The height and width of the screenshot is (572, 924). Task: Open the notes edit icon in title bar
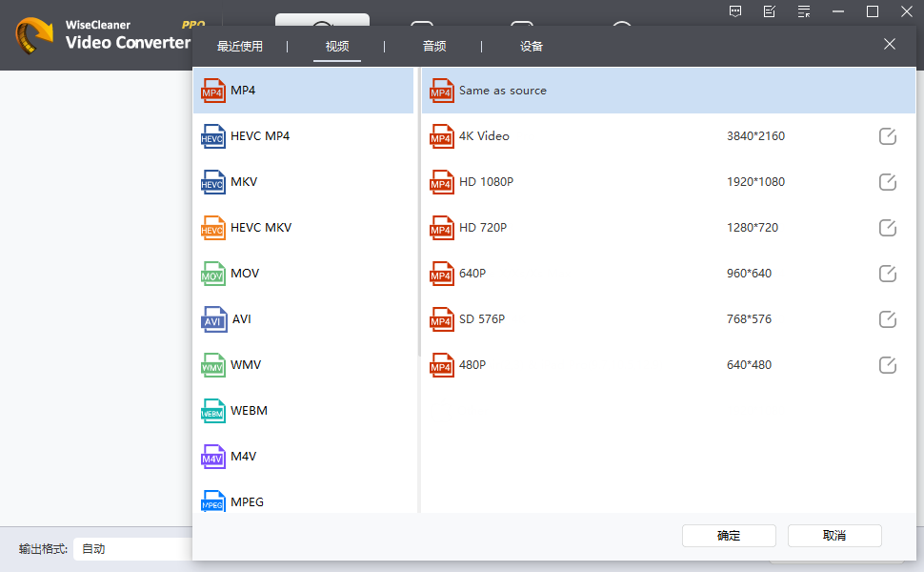click(769, 11)
